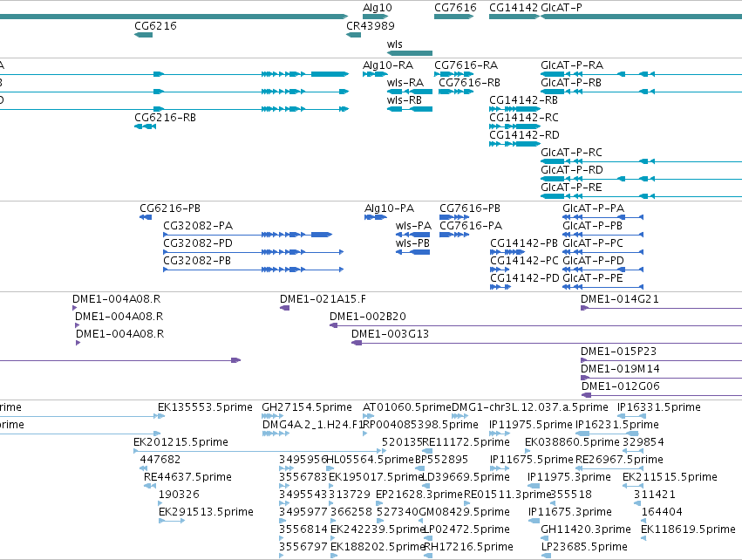Click the Alg10-RA transcript label
742x560 pixels.
(x=388, y=65)
